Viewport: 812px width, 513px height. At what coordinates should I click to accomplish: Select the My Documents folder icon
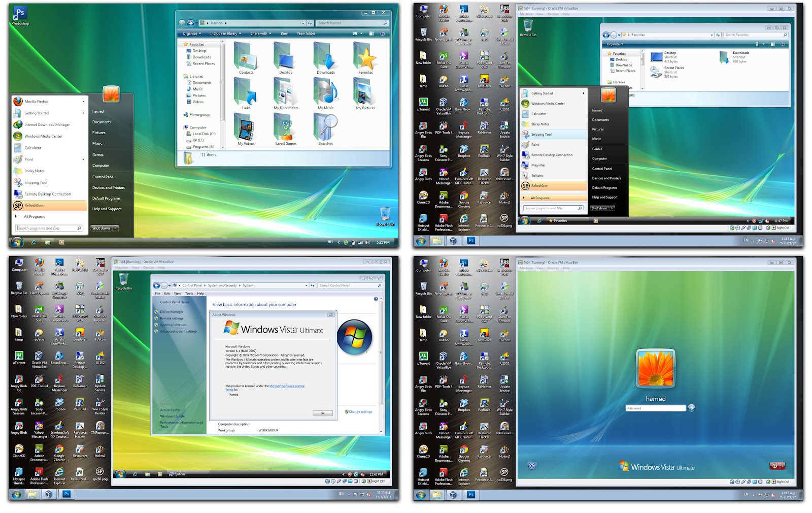pyautogui.click(x=286, y=93)
